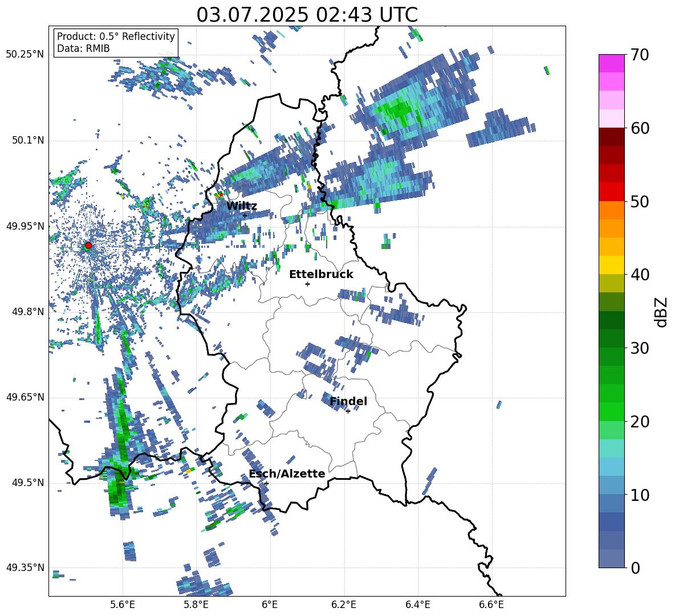Click the 40 tick on the colorbar
This screenshot has height=616, width=675.
[x=640, y=275]
